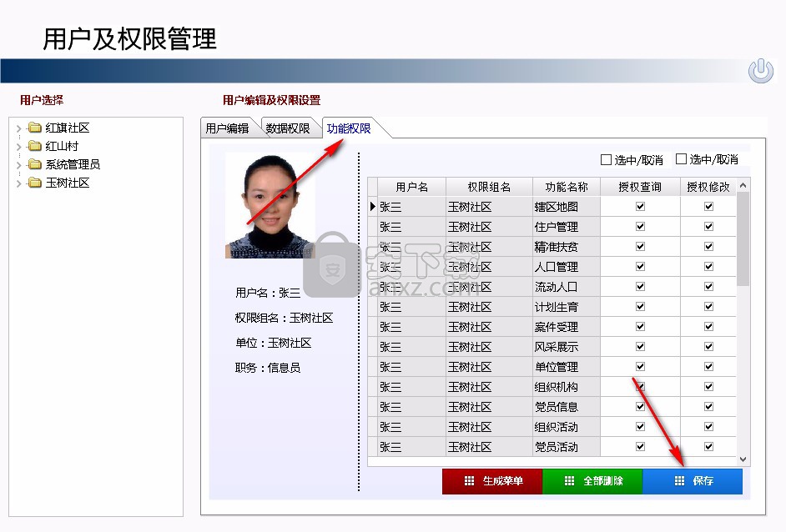This screenshot has height=532, width=786.
Task: Uncheck 授权查询 for 住户管理
Action: coord(640,227)
